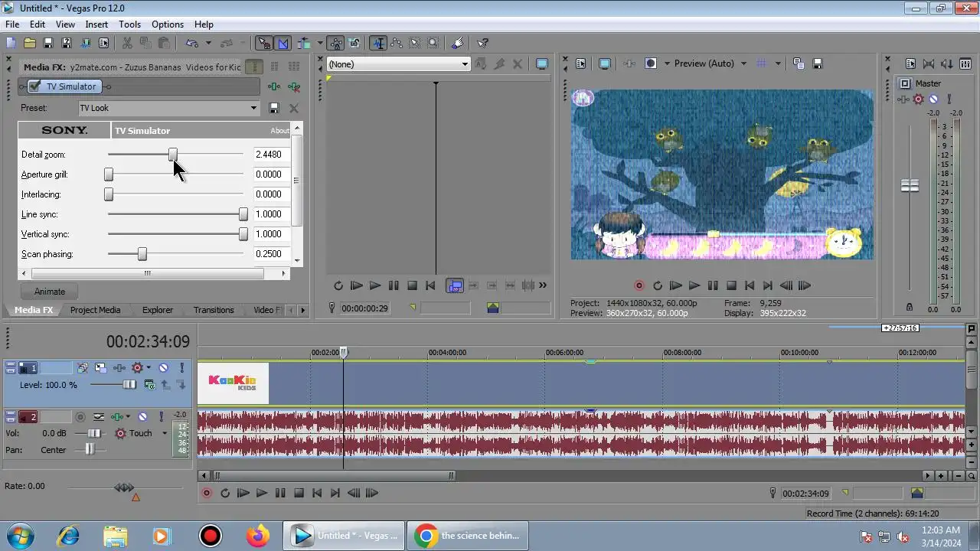Create a new project from the toolbar
980x551 pixels.
(11, 44)
